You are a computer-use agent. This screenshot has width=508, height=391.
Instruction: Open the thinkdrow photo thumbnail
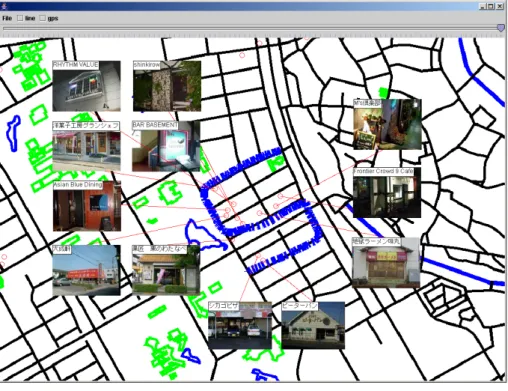pos(167,86)
